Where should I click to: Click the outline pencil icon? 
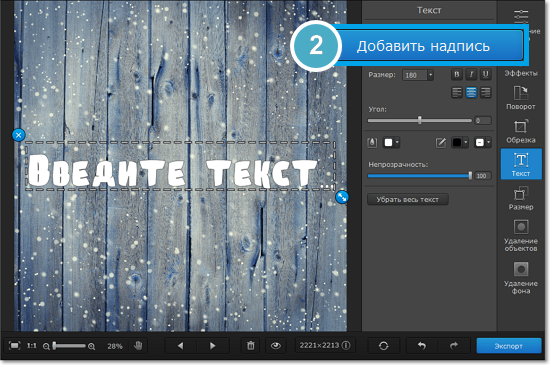pos(441,142)
